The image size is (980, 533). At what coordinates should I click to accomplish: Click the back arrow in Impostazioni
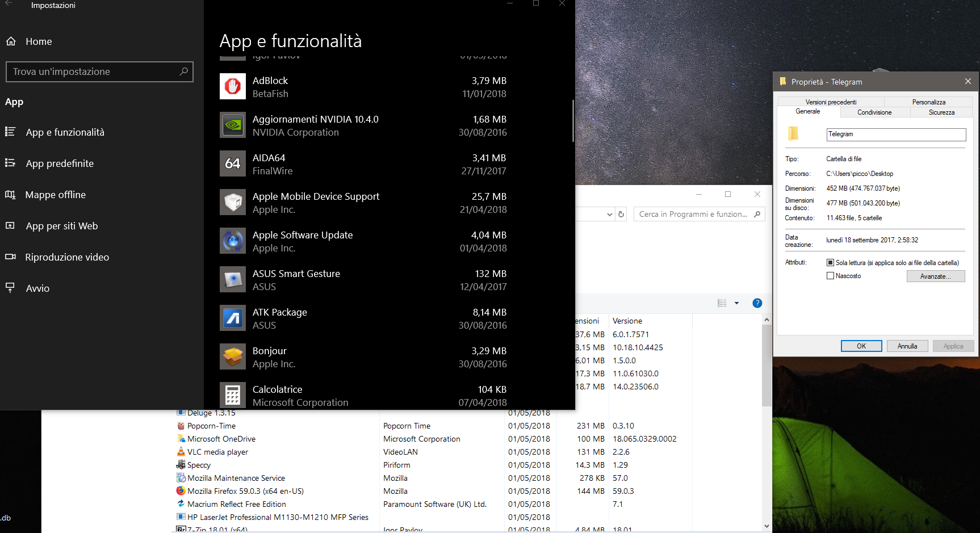click(9, 4)
